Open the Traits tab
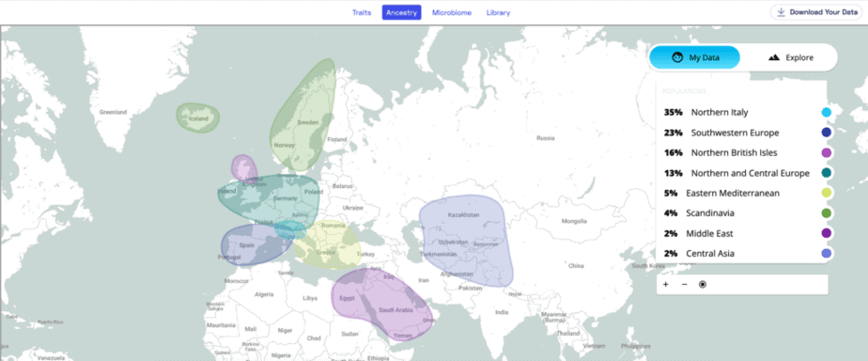 click(x=362, y=13)
